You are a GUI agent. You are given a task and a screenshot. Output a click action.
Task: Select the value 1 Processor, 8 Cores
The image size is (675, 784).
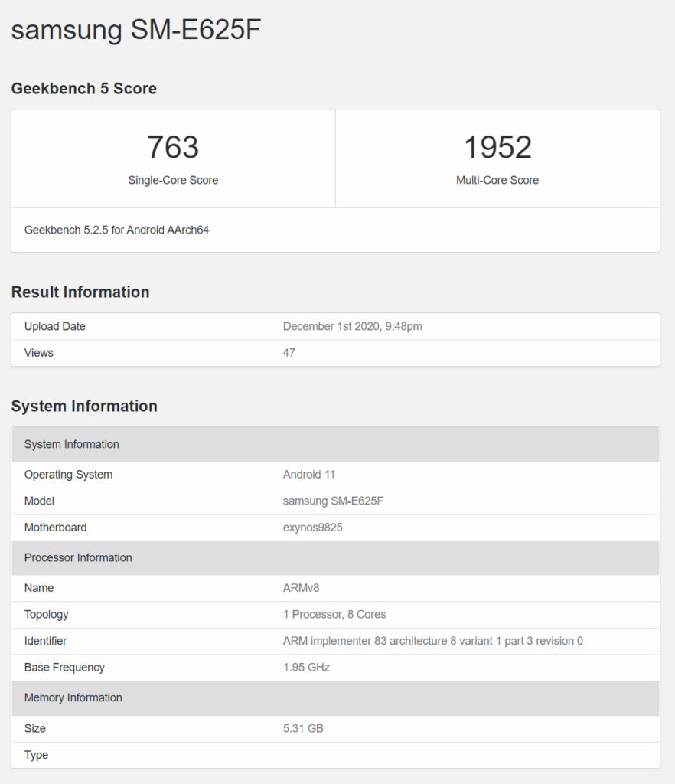(334, 615)
